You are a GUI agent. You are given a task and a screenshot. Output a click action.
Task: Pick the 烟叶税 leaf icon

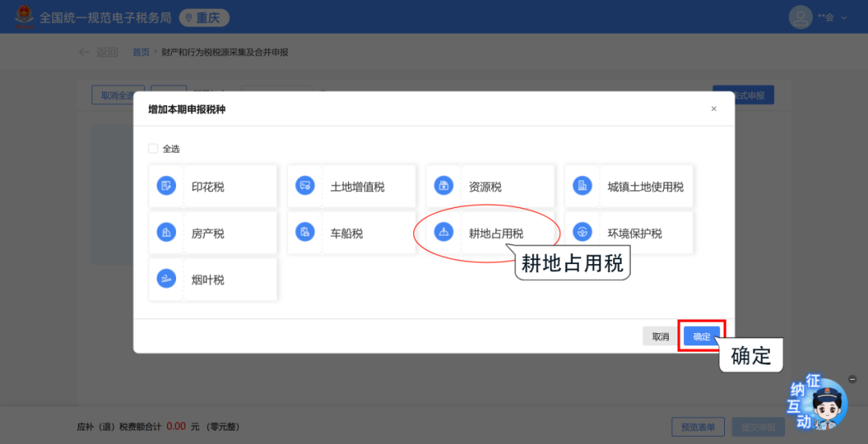(166, 279)
